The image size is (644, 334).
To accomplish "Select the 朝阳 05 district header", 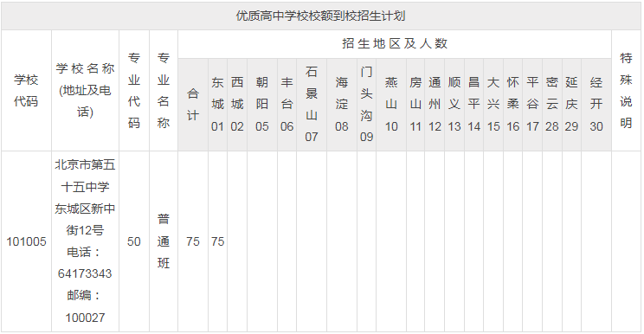I will [x=262, y=105].
